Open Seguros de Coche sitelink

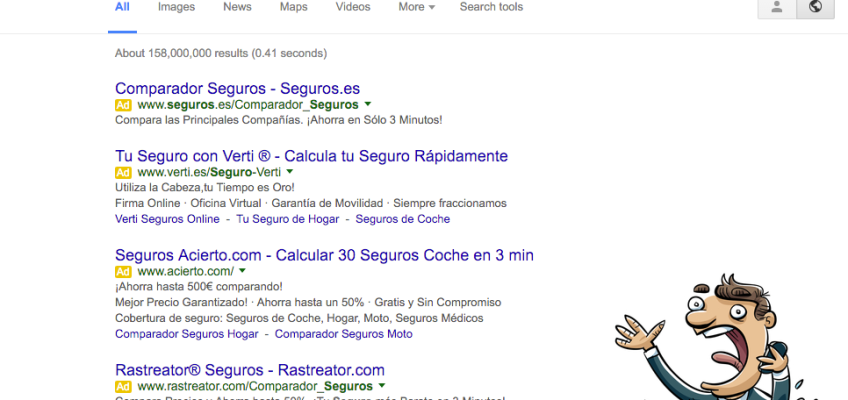402,219
